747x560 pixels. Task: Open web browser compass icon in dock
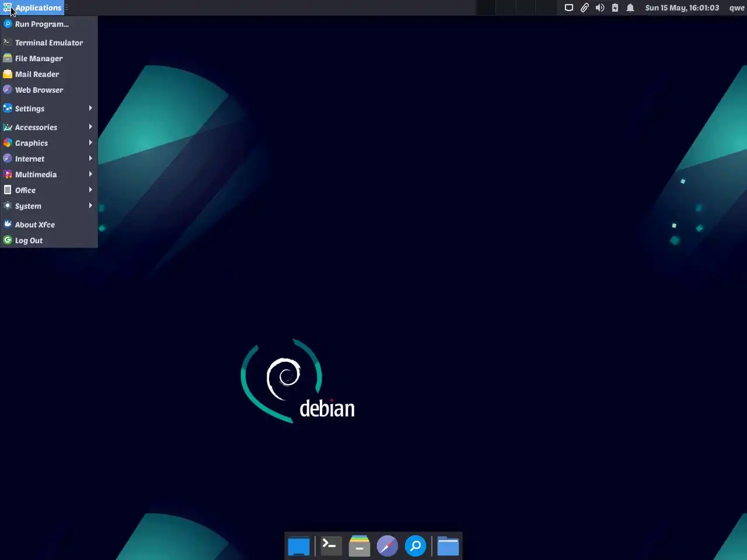coord(388,546)
